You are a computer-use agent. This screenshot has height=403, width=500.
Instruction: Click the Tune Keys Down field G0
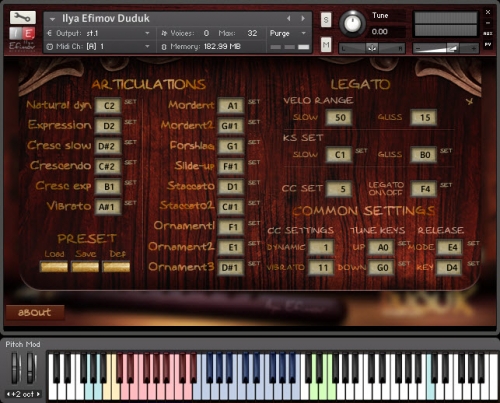[381, 268]
